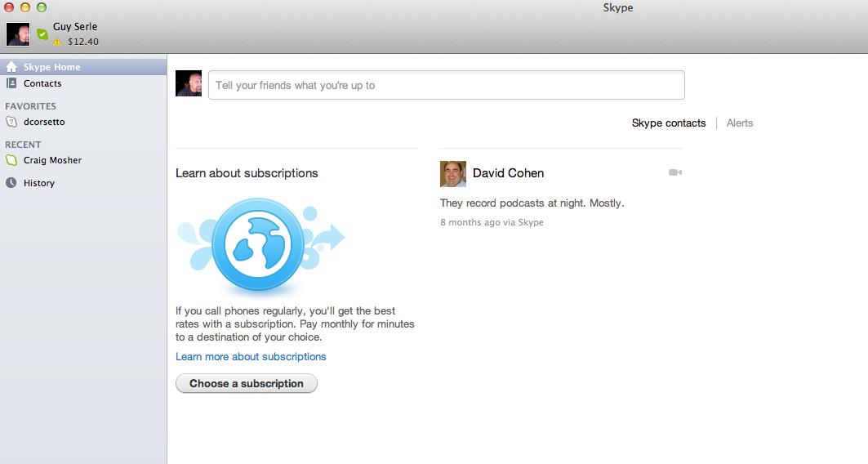Click the $12.40 Skype credit balance
The width and height of the screenshot is (868, 464).
83,42
